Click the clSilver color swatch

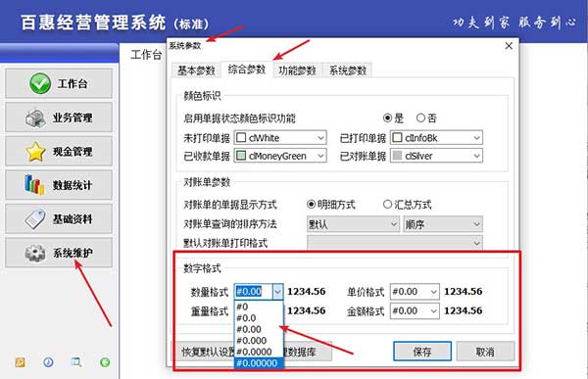point(397,156)
